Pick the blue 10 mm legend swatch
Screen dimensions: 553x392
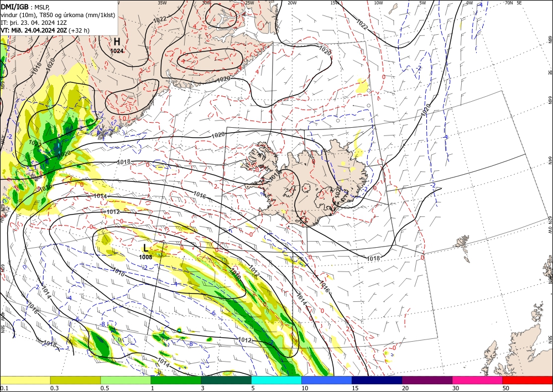tap(327, 380)
